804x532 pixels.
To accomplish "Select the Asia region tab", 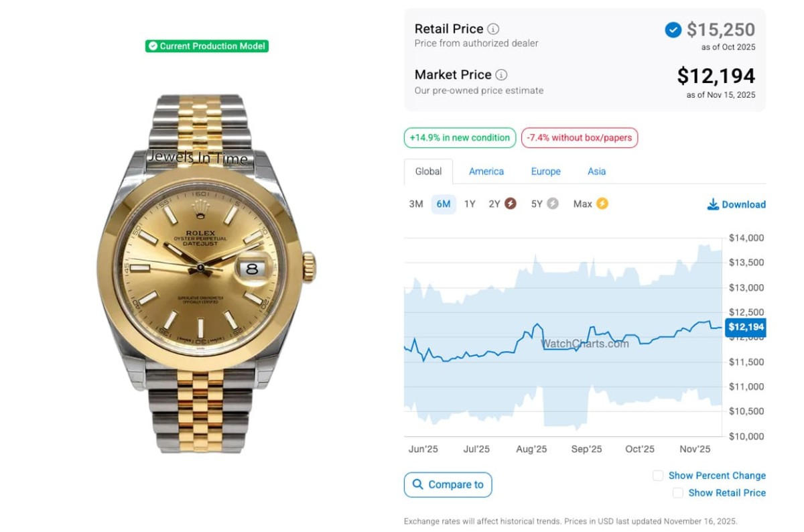I will coord(596,172).
